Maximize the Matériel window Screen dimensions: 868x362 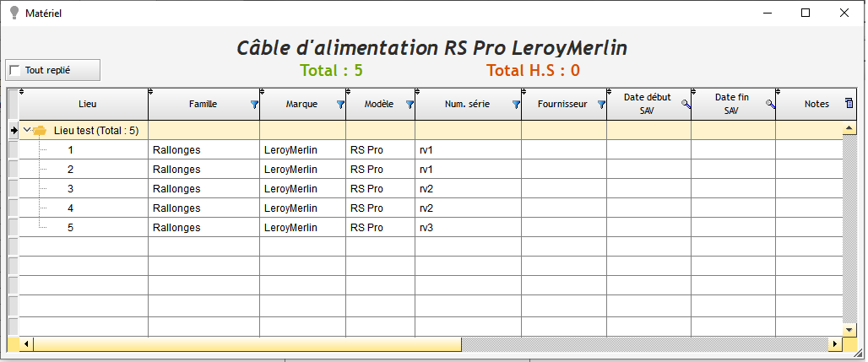(x=806, y=13)
